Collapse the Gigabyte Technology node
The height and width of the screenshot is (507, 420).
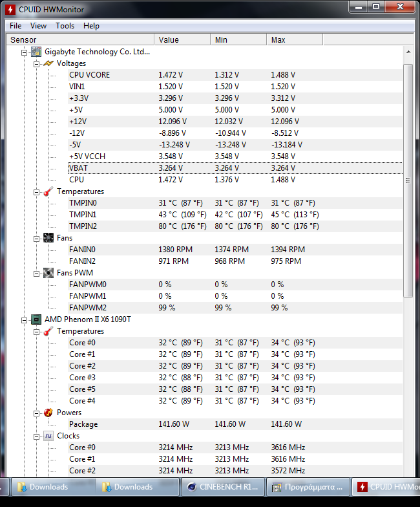[25, 52]
